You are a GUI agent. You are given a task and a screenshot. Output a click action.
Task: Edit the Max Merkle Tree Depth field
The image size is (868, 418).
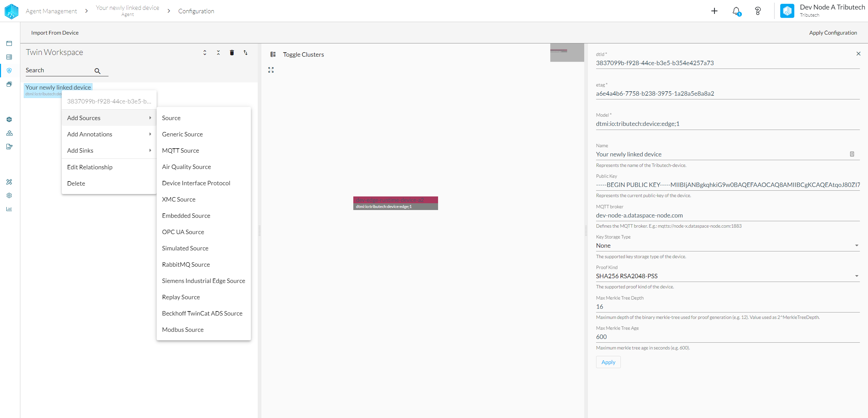(728, 307)
